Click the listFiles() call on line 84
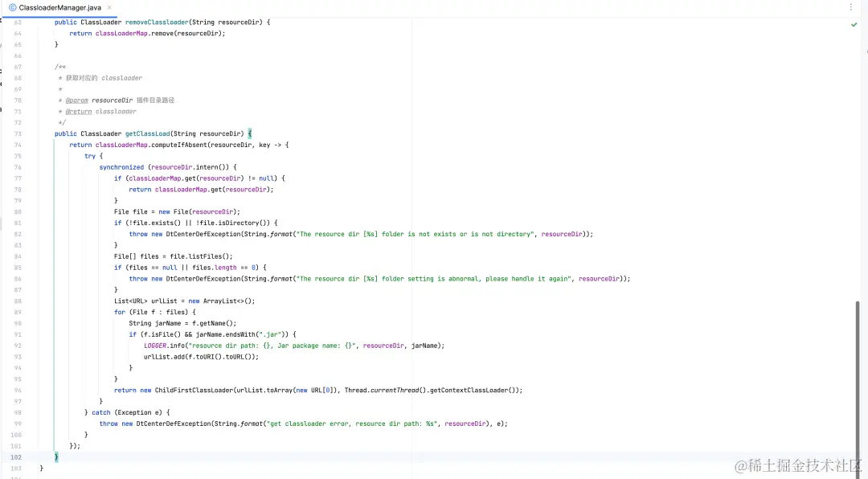 coord(209,256)
